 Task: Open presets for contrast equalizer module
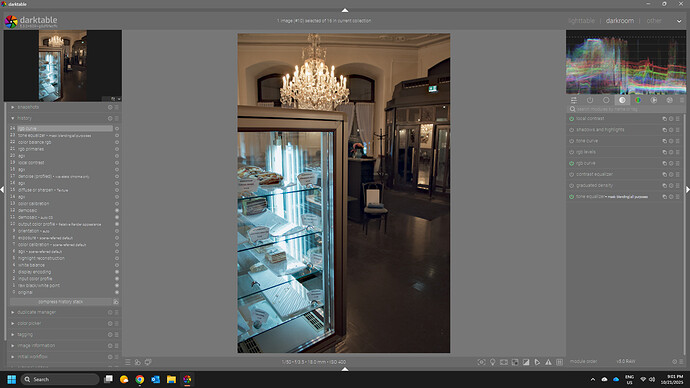pyautogui.click(x=678, y=174)
